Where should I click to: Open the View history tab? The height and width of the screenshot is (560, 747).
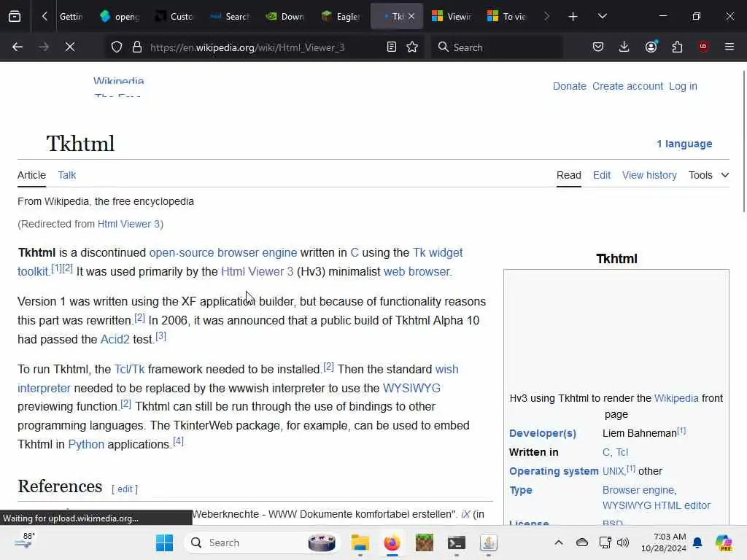[649, 175]
